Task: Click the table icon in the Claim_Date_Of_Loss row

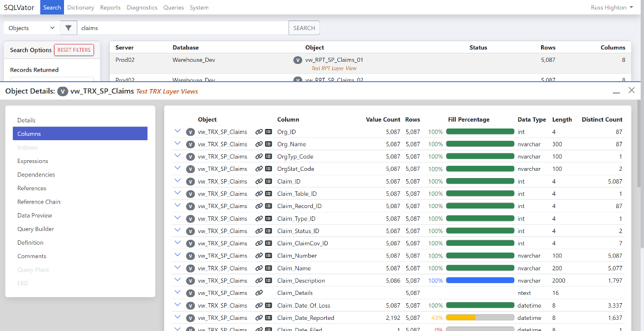Action: click(268, 305)
